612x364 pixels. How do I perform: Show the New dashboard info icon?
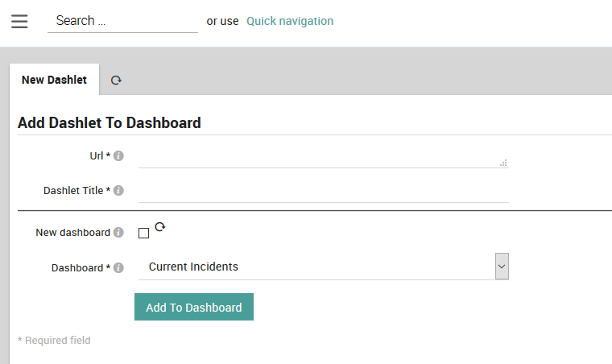[118, 233]
